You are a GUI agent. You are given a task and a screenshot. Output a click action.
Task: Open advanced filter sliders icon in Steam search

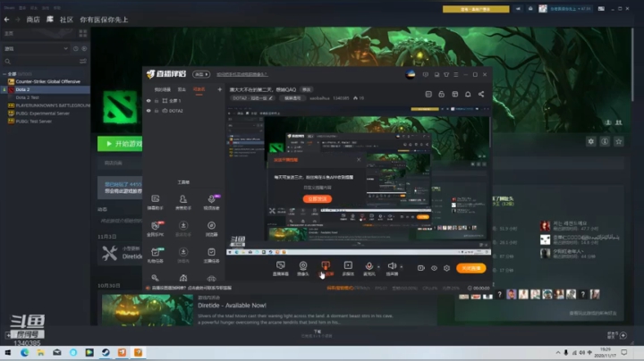[83, 61]
